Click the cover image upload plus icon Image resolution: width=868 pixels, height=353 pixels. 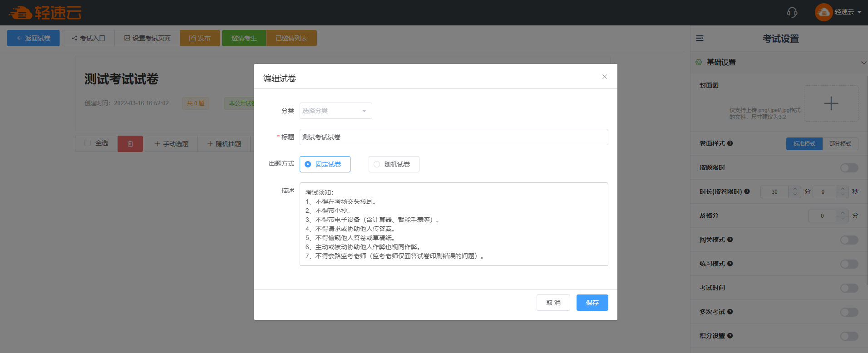pyautogui.click(x=831, y=103)
